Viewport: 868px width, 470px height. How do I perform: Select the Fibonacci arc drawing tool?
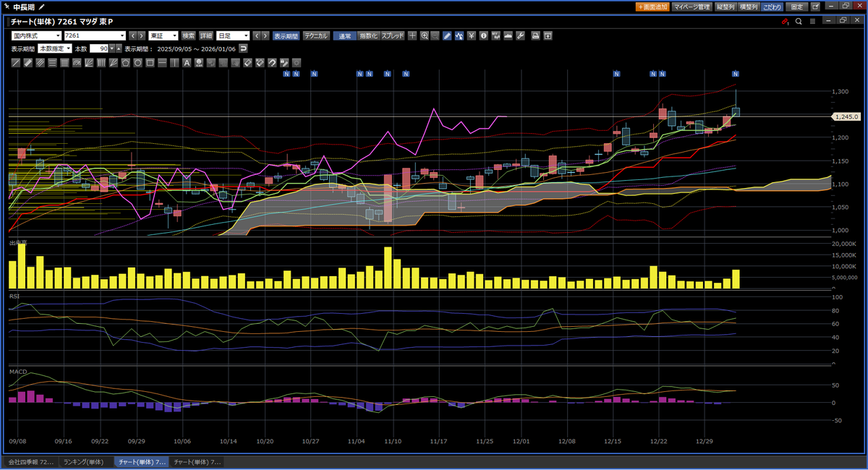click(x=77, y=63)
